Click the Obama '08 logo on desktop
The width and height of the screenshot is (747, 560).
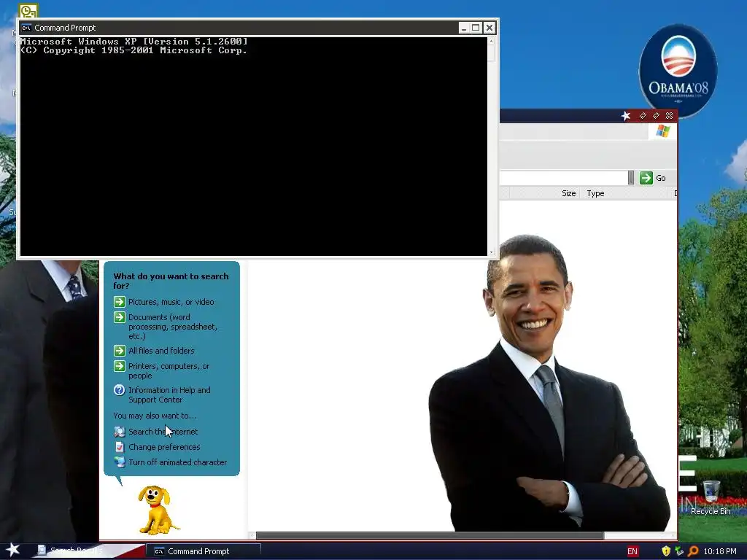click(678, 70)
